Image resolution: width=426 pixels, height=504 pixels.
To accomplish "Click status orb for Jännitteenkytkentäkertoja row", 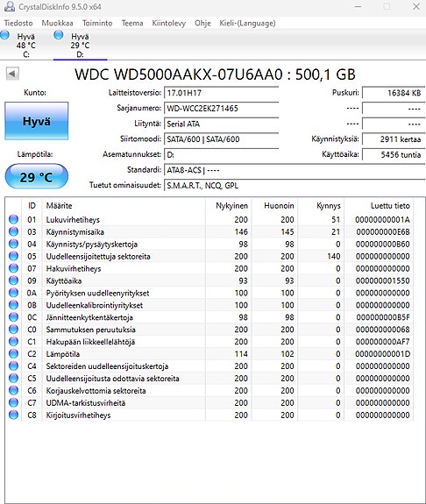I will pos(13,317).
